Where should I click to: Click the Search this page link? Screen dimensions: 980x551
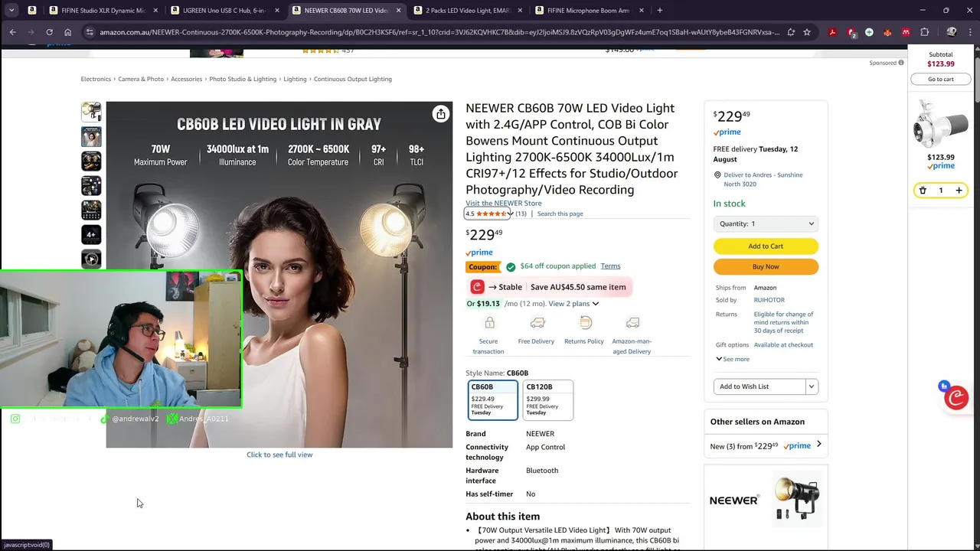pyautogui.click(x=560, y=214)
